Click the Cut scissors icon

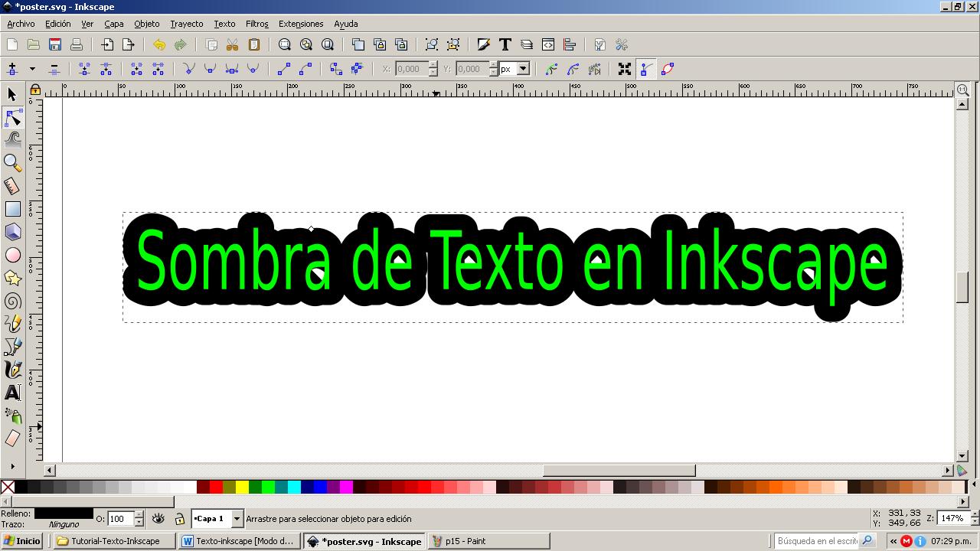233,45
